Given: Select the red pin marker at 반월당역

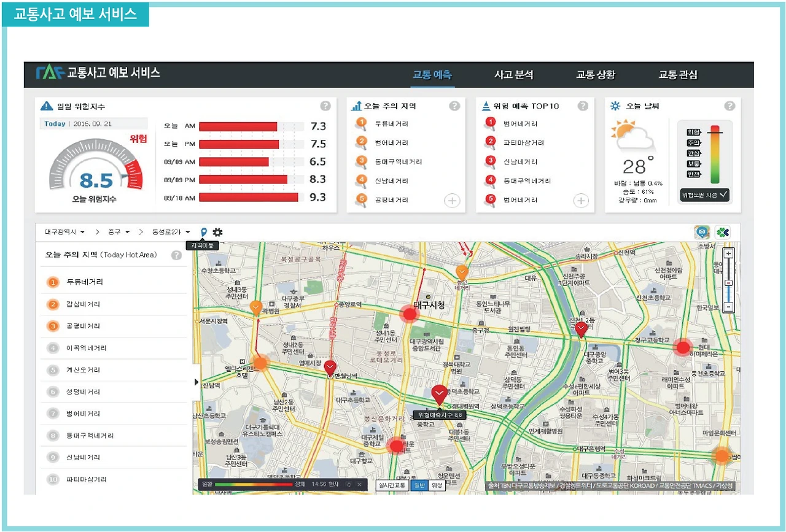Looking at the screenshot, I should 330,367.
